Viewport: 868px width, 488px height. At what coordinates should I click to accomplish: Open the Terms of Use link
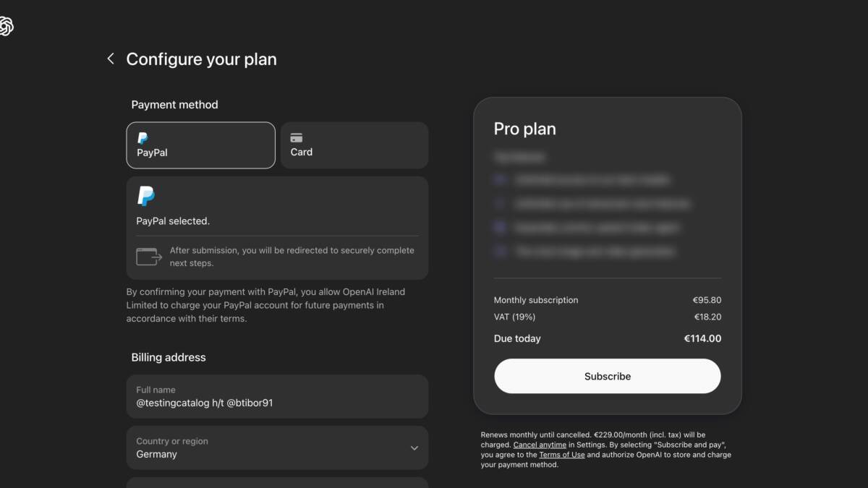click(x=562, y=454)
